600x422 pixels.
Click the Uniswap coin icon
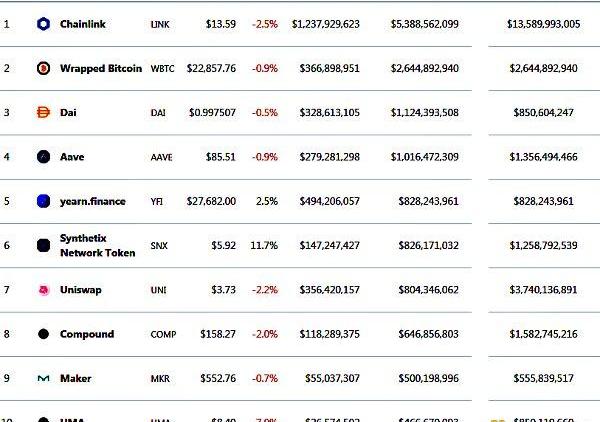(43, 290)
